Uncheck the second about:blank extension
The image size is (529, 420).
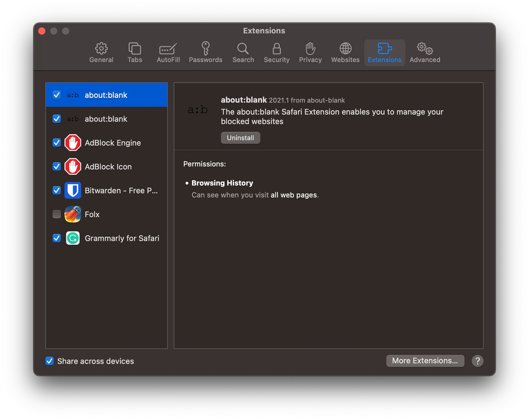[57, 119]
